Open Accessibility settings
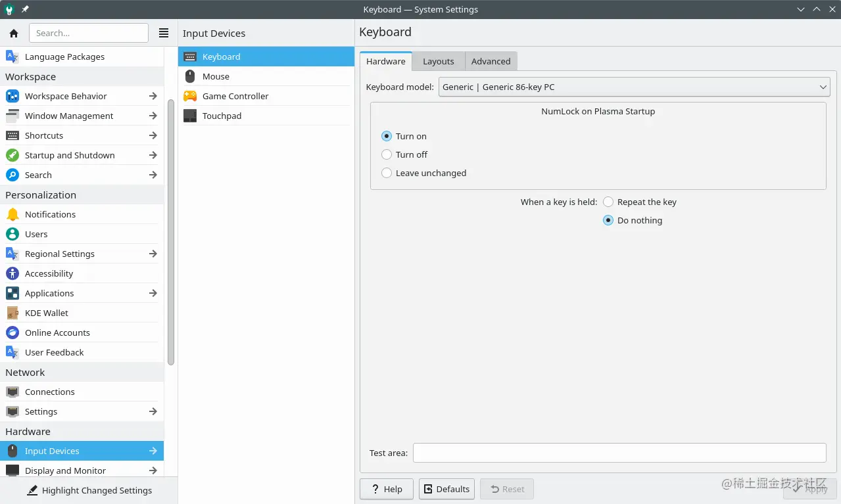841x504 pixels. pyautogui.click(x=82, y=273)
